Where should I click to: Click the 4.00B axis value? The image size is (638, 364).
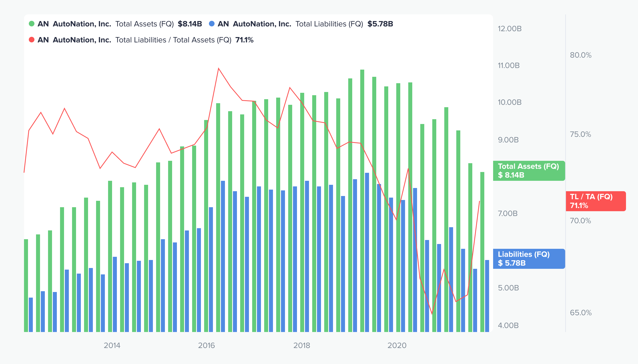pos(508,325)
